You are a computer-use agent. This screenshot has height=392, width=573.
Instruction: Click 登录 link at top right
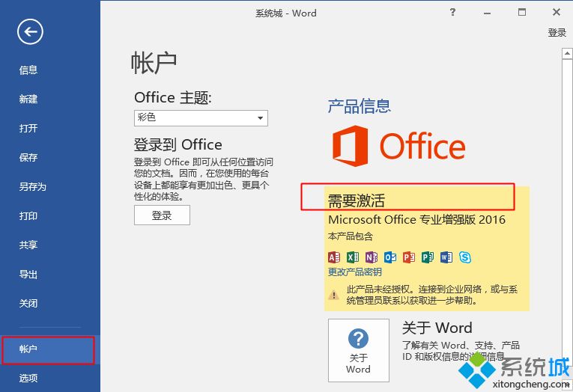[x=557, y=33]
